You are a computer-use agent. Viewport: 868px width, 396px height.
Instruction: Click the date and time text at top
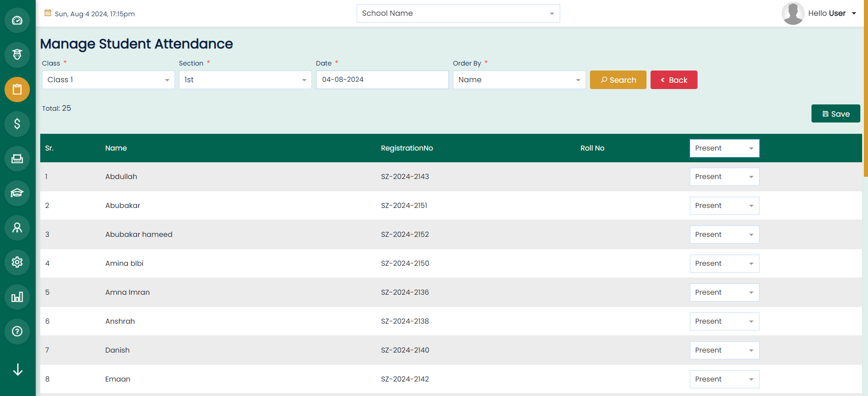coord(95,14)
